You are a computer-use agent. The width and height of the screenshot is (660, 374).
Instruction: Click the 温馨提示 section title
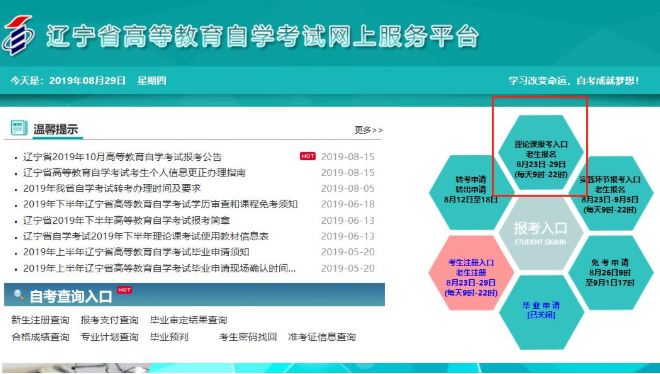tap(56, 129)
